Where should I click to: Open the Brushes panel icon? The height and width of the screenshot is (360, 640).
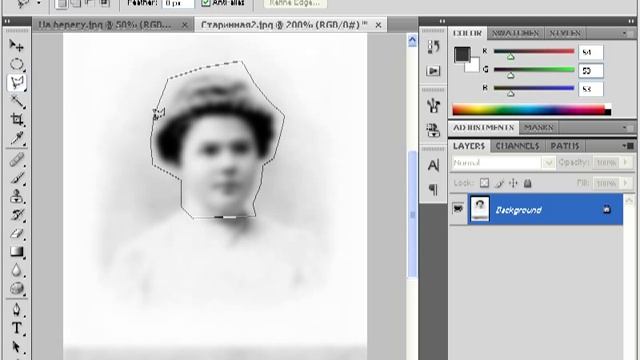coord(433,106)
